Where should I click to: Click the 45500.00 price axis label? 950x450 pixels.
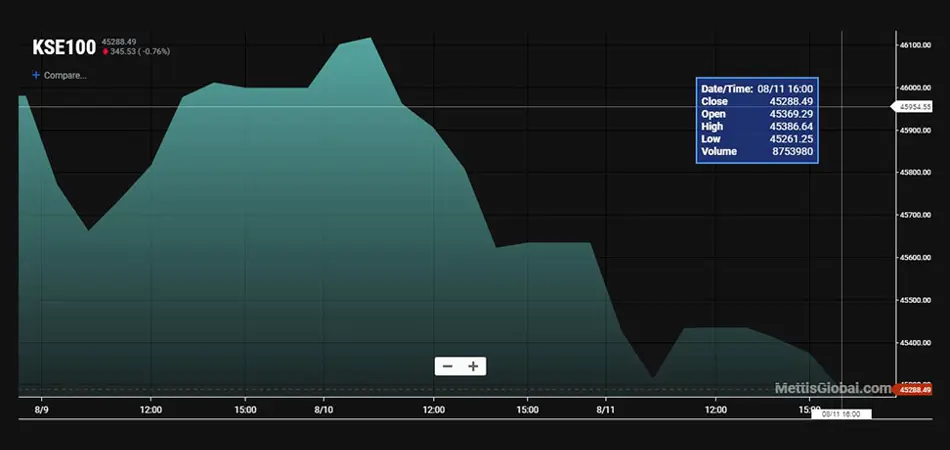tap(915, 300)
